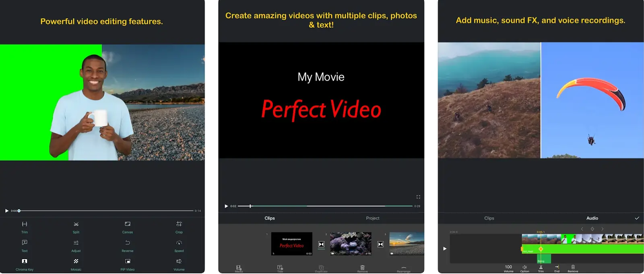
Task: Select the Boing sound effect clip
Action: tap(544, 259)
